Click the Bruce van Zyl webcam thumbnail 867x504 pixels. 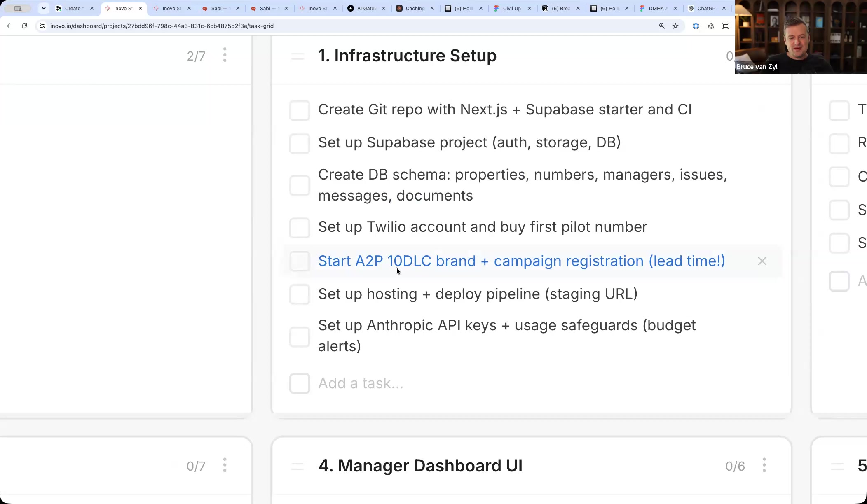(x=801, y=37)
